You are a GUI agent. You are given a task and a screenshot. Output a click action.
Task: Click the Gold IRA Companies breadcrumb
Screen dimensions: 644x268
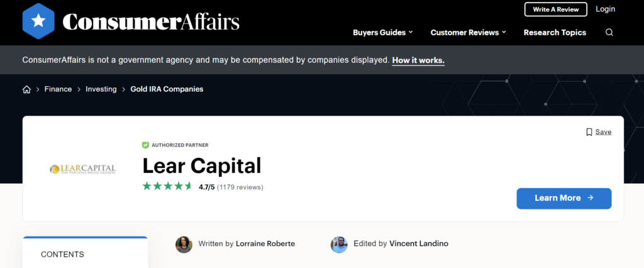tap(167, 89)
